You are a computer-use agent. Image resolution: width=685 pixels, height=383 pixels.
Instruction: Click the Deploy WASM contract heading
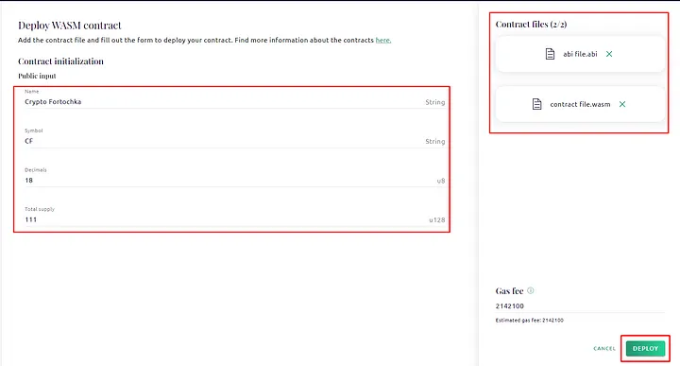(x=69, y=25)
